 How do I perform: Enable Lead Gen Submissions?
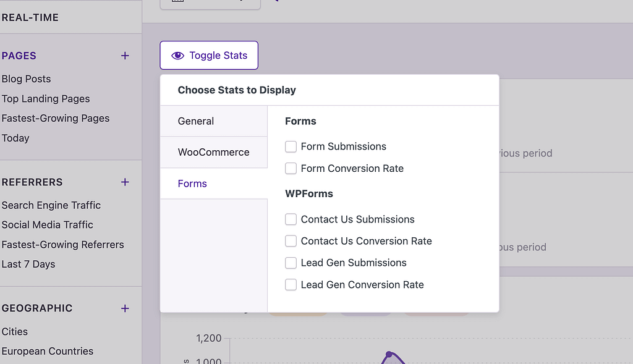[x=291, y=263]
